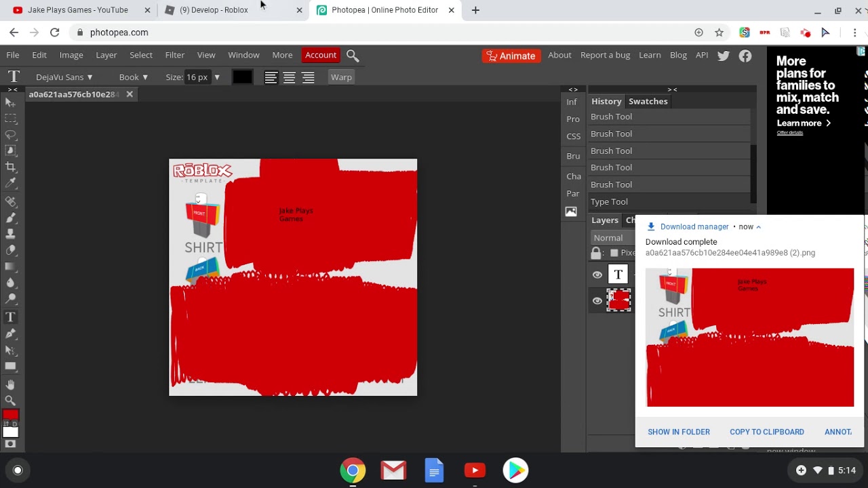
Task: Open the DejaVu Sans font dropdown
Action: (x=64, y=77)
